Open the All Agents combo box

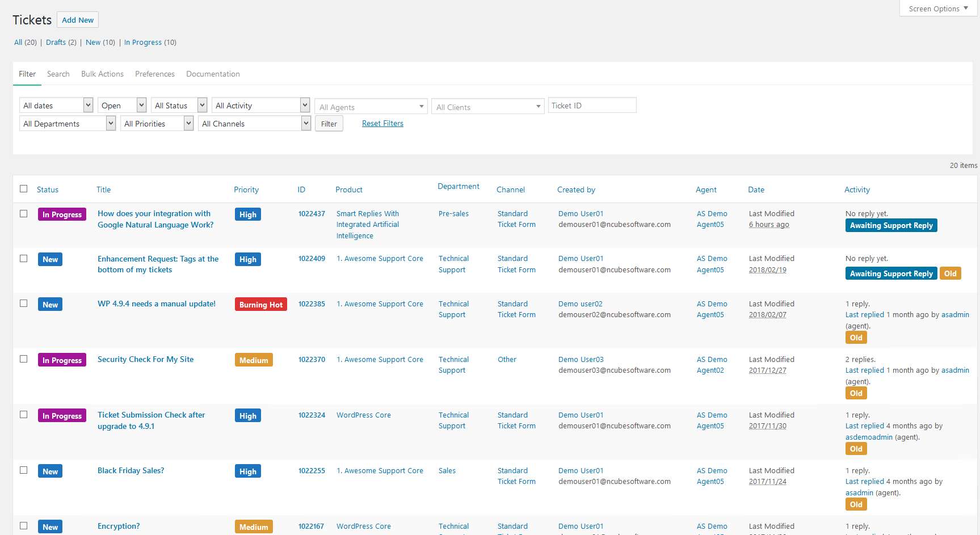(371, 107)
